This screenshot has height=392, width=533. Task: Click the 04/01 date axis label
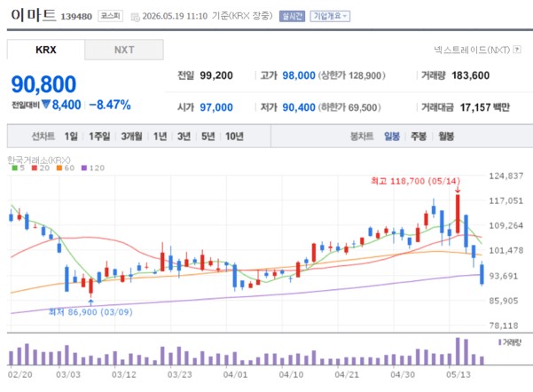click(x=235, y=374)
